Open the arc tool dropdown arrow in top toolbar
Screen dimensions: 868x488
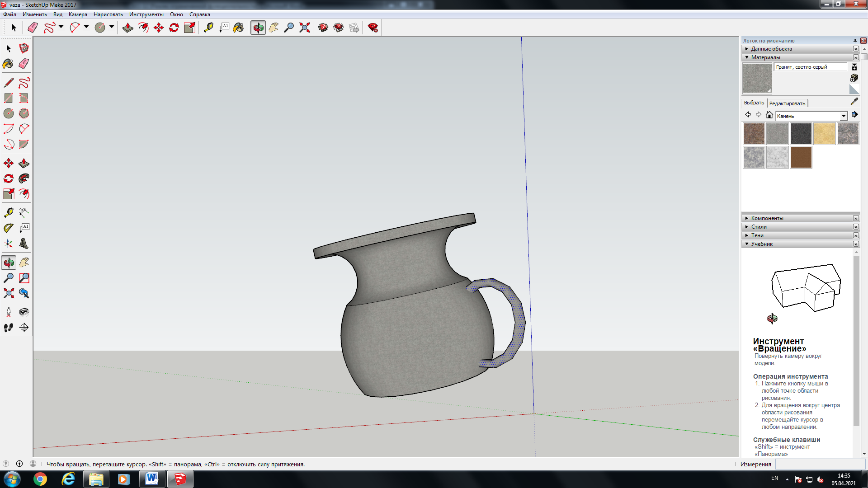click(86, 27)
